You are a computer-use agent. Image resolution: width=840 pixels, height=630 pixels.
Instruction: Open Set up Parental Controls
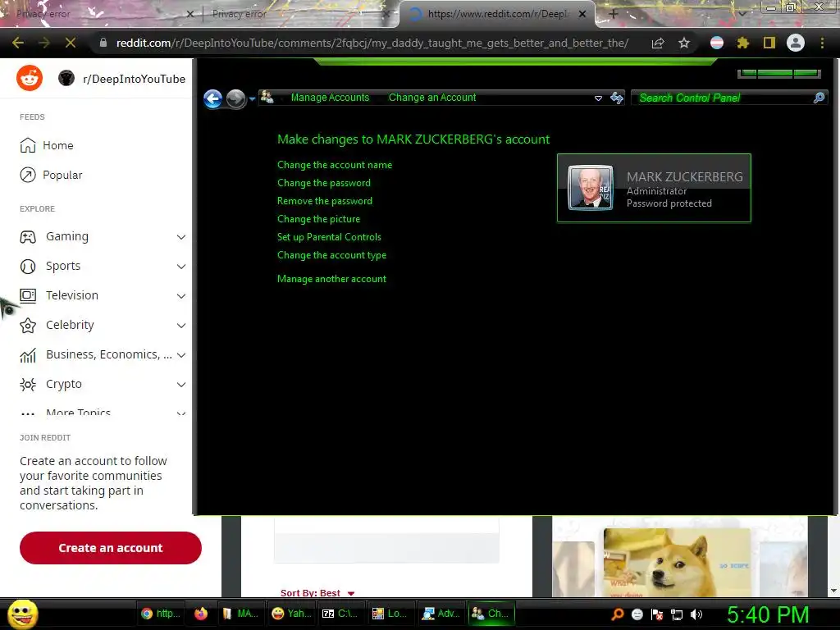[x=329, y=237]
